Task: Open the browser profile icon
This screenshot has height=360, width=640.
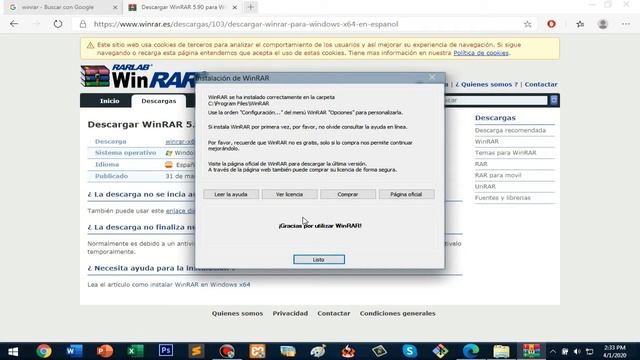Action: click(603, 24)
